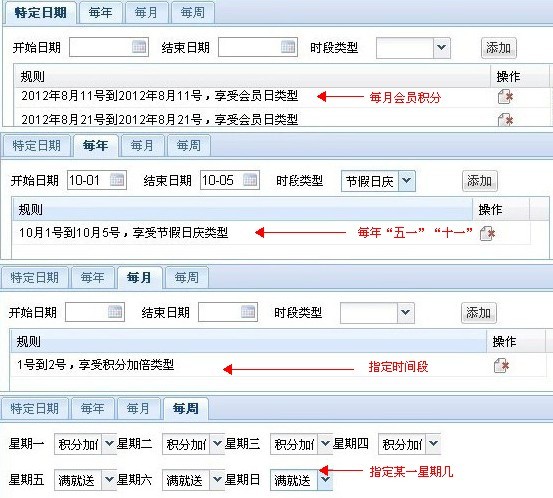Click 添加 button in the 每月 panel
The image size is (553, 498).
click(x=479, y=313)
